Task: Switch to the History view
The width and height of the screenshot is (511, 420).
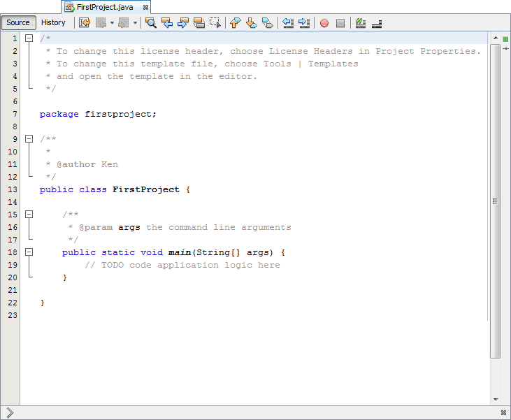Action: [53, 22]
